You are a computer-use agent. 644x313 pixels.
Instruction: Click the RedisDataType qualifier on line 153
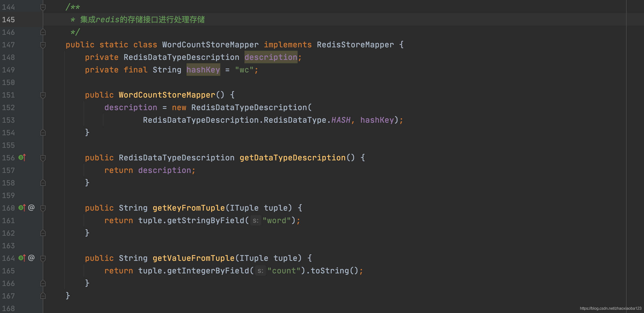coord(295,120)
